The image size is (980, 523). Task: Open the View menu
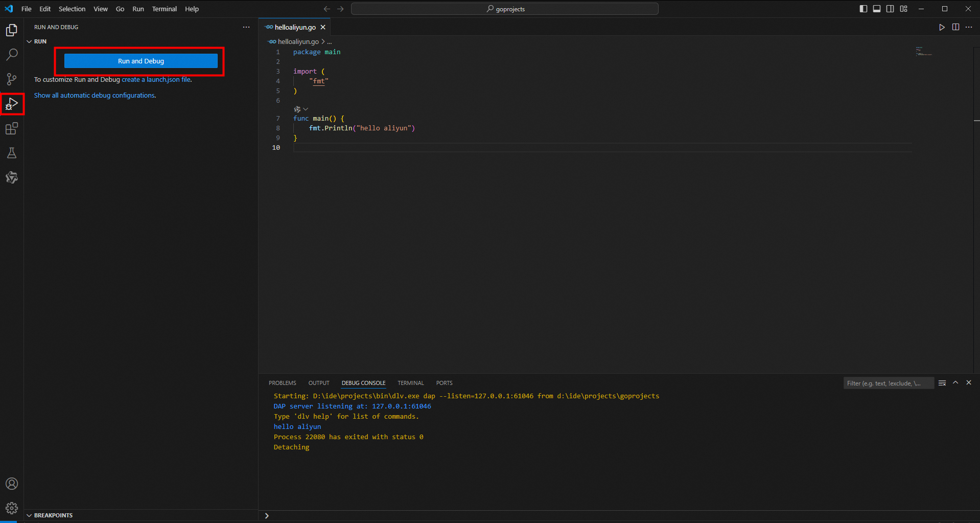click(x=101, y=9)
